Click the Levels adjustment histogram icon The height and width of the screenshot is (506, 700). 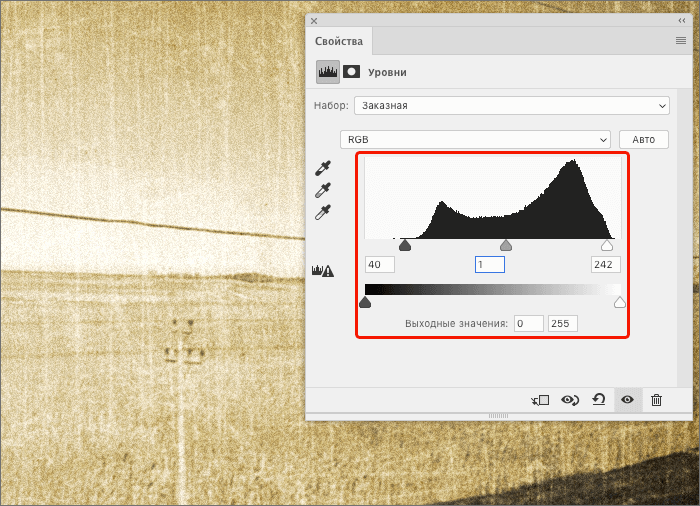pyautogui.click(x=328, y=72)
